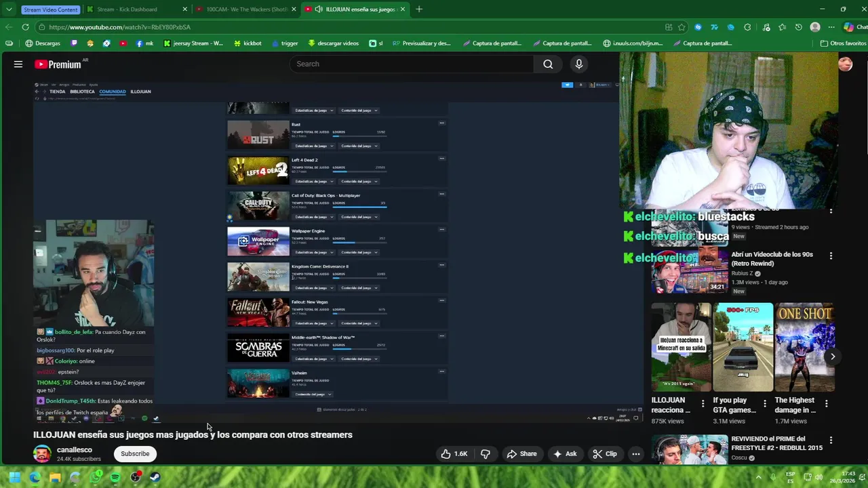This screenshot has width=868, height=488.
Task: Open browser profile avatar
Action: click(815, 27)
